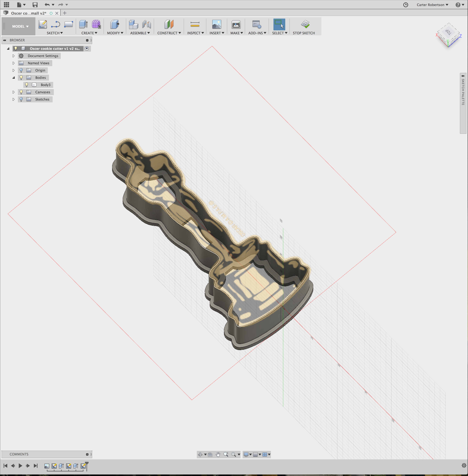Click the Look At navigation icon

click(x=210, y=454)
